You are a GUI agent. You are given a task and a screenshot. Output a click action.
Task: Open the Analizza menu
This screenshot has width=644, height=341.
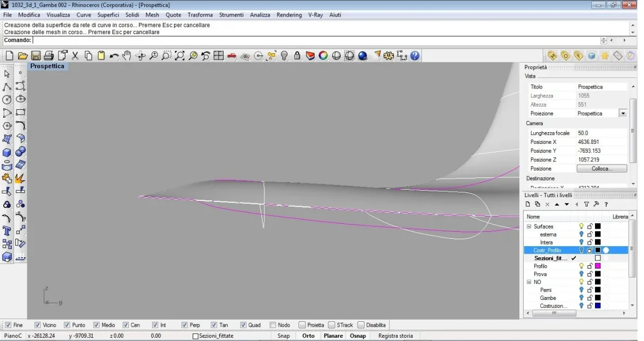tap(260, 15)
